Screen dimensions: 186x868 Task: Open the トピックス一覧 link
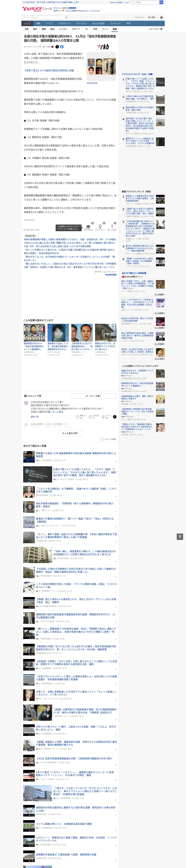[155, 29]
